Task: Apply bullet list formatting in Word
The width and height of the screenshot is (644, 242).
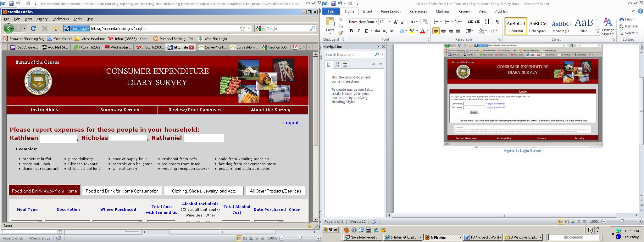Action: pyautogui.click(x=436, y=22)
